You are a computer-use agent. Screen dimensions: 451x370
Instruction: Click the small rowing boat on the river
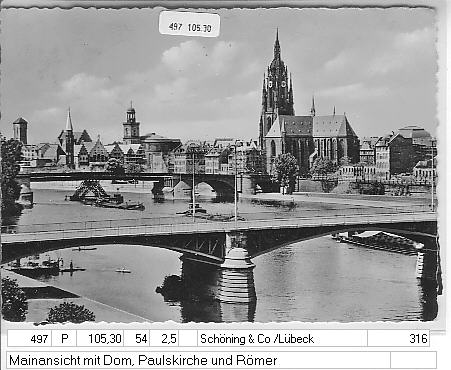pos(123,271)
